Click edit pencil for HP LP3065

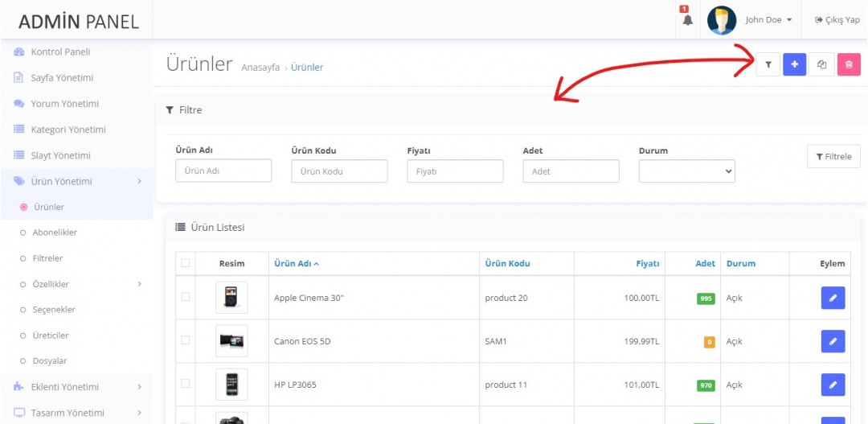point(833,385)
